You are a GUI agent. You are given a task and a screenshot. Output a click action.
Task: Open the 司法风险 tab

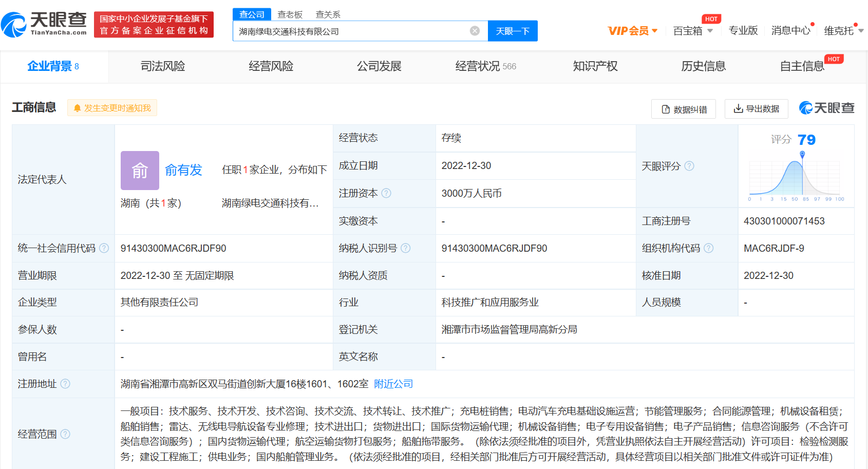click(163, 66)
